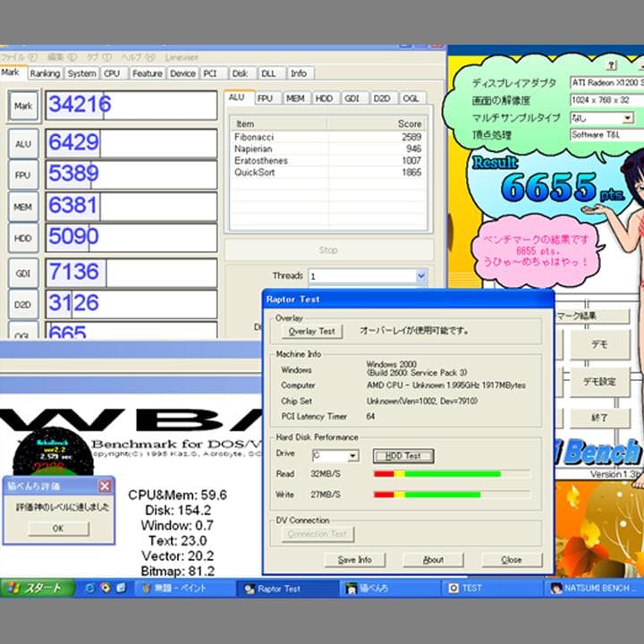Click the vertex processing field Software T&L
The image size is (644, 644).
(607, 135)
